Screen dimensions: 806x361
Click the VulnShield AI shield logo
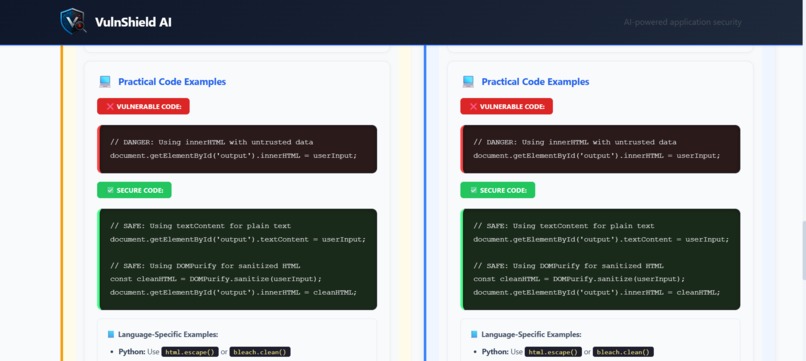pos(73,22)
